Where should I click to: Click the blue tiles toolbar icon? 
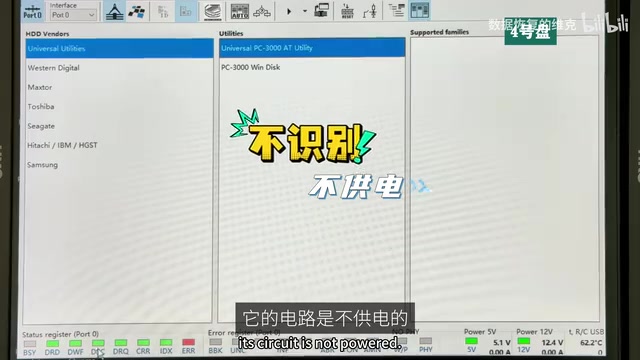[136, 11]
